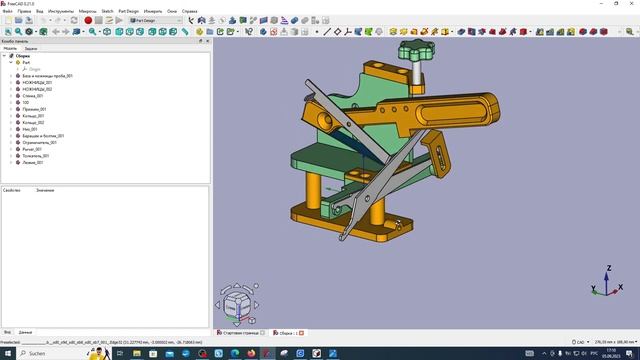
Task: Open the Файл menu
Action: tap(7, 11)
